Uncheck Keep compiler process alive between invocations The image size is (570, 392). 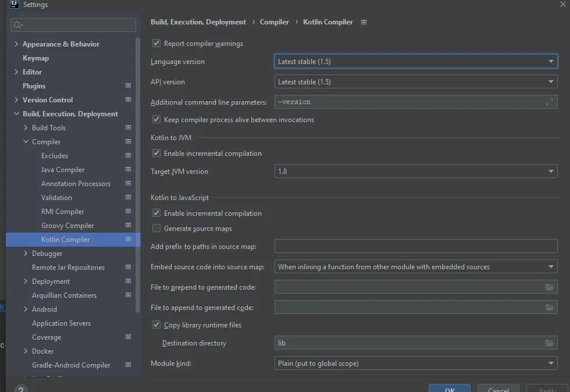point(156,120)
